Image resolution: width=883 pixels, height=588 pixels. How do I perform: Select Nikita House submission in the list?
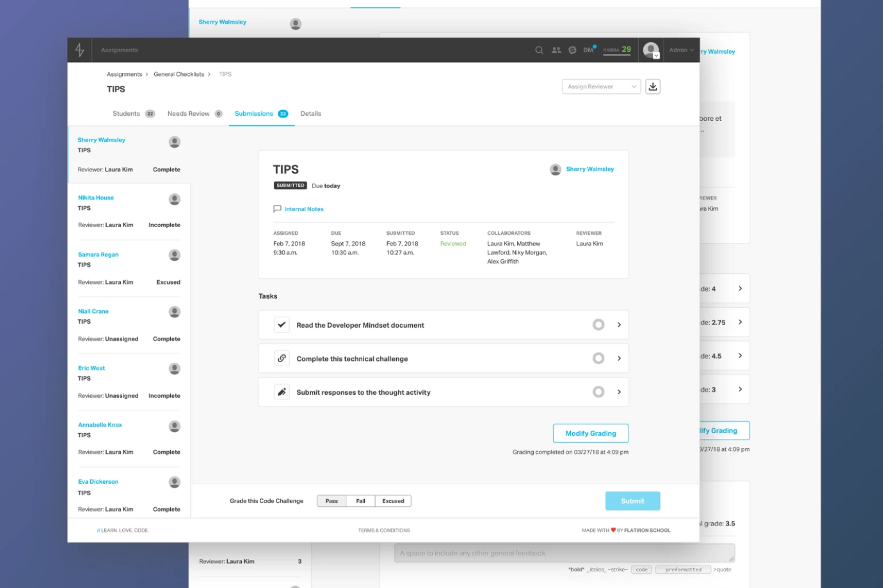tap(129, 211)
